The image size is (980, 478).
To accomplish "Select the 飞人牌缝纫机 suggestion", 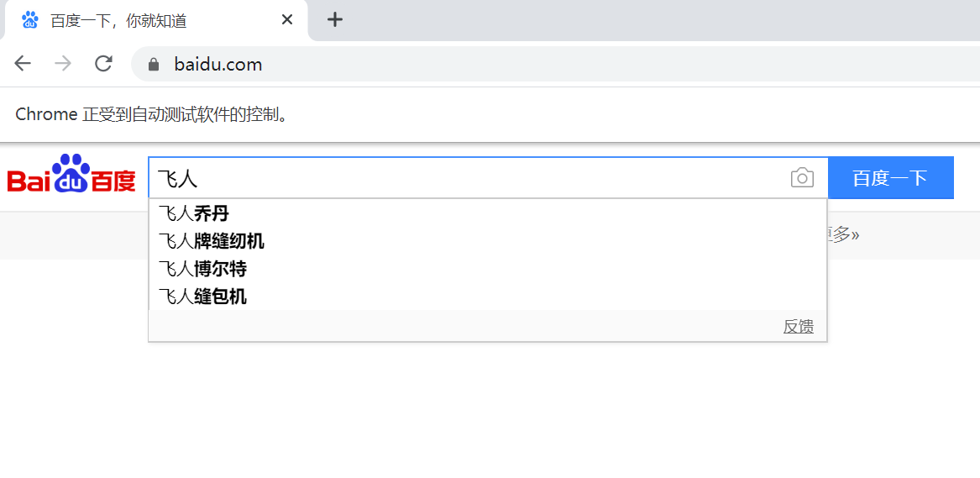I will (x=212, y=241).
